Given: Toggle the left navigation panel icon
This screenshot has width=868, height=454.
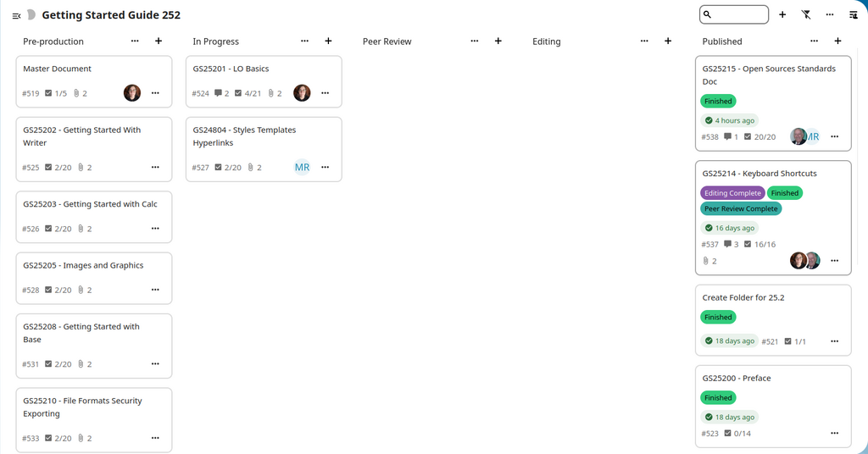Looking at the screenshot, I should click(x=16, y=15).
